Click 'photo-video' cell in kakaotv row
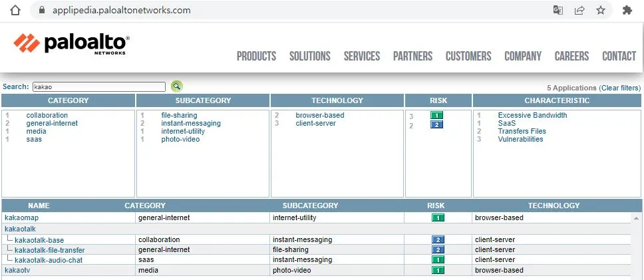 [x=291, y=270]
